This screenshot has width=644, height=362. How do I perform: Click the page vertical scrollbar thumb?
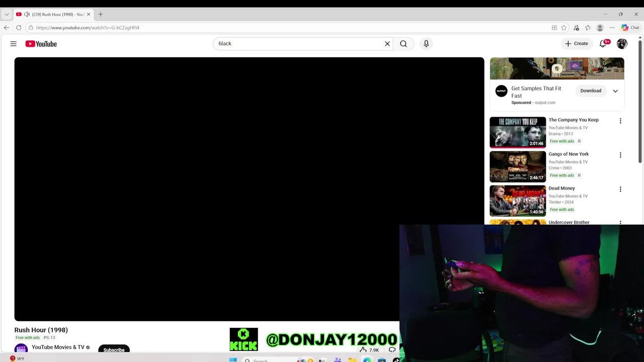click(x=640, y=102)
